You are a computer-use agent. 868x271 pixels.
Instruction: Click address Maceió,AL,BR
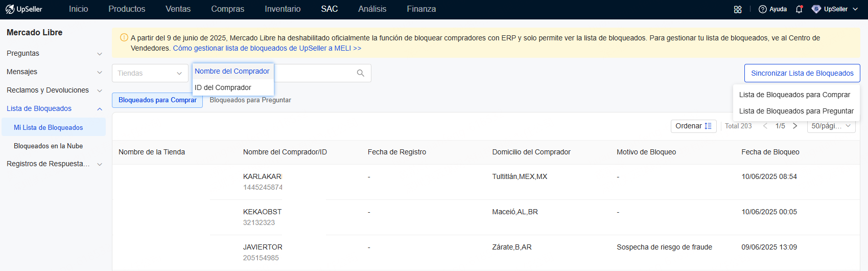[x=515, y=212]
